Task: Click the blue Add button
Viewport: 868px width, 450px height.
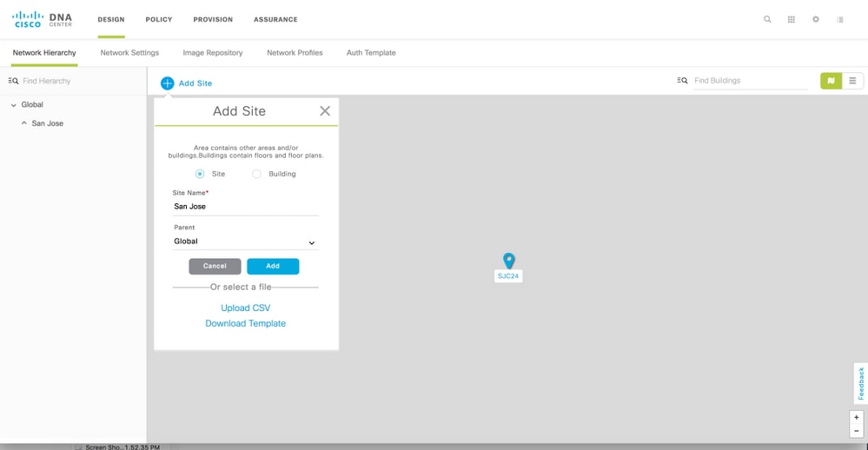Action: 273,266
